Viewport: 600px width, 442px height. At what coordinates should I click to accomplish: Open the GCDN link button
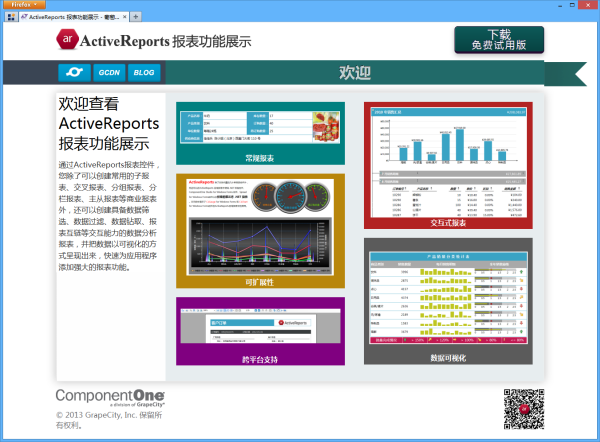coord(109,72)
